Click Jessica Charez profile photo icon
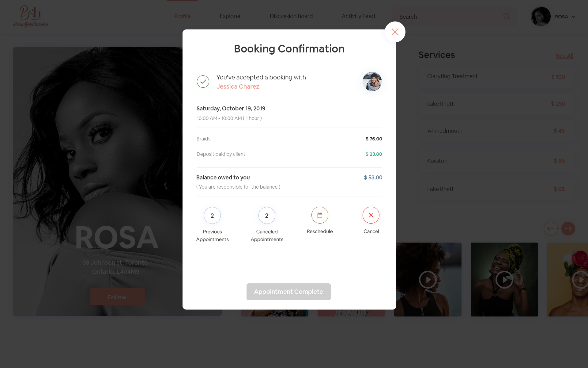The height and width of the screenshot is (368, 588). tap(372, 81)
